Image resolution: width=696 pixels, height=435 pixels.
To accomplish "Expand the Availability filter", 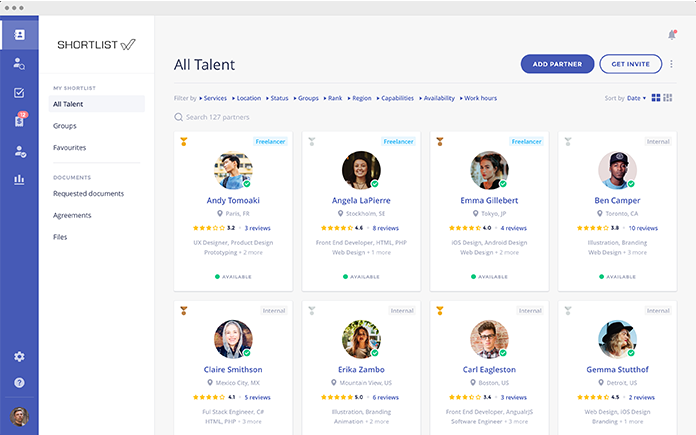I will point(437,98).
